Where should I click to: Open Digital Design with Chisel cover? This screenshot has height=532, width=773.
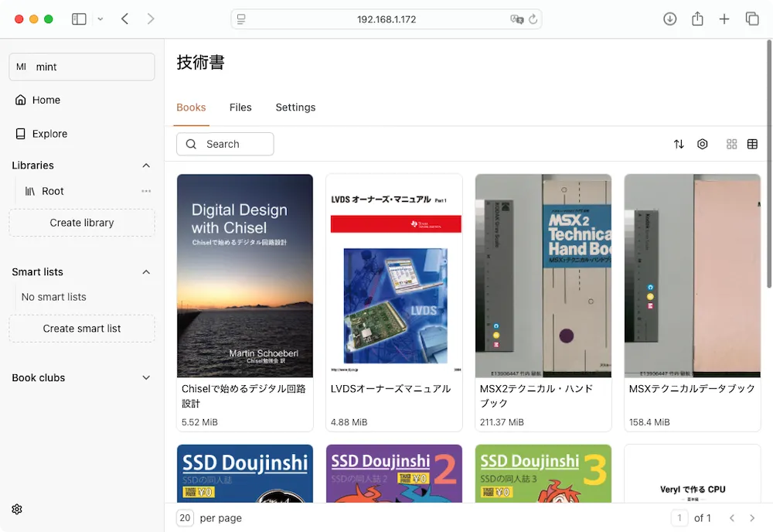point(245,275)
